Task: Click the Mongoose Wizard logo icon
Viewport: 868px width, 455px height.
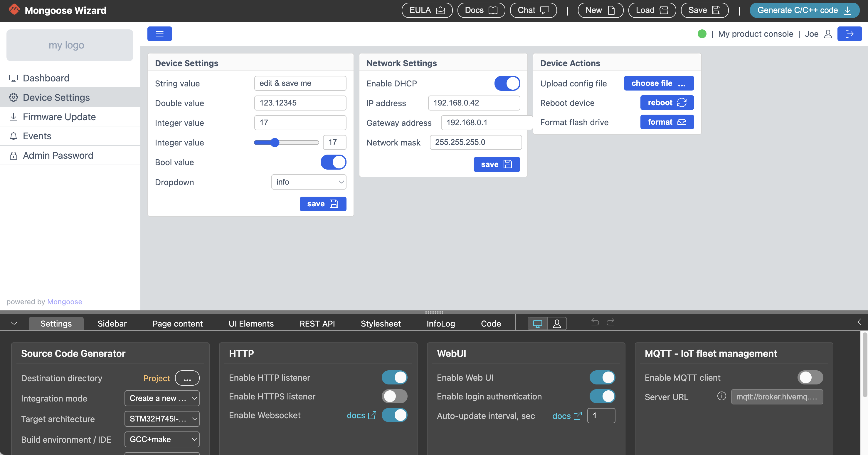Action: (x=14, y=9)
